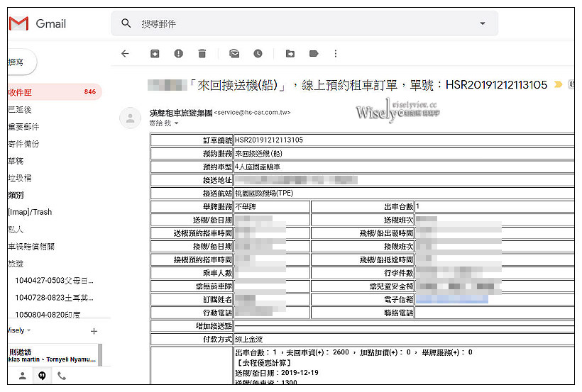Expand Wisely hangouts account dropdown
Screen dimensions: 582x392
[28, 330]
